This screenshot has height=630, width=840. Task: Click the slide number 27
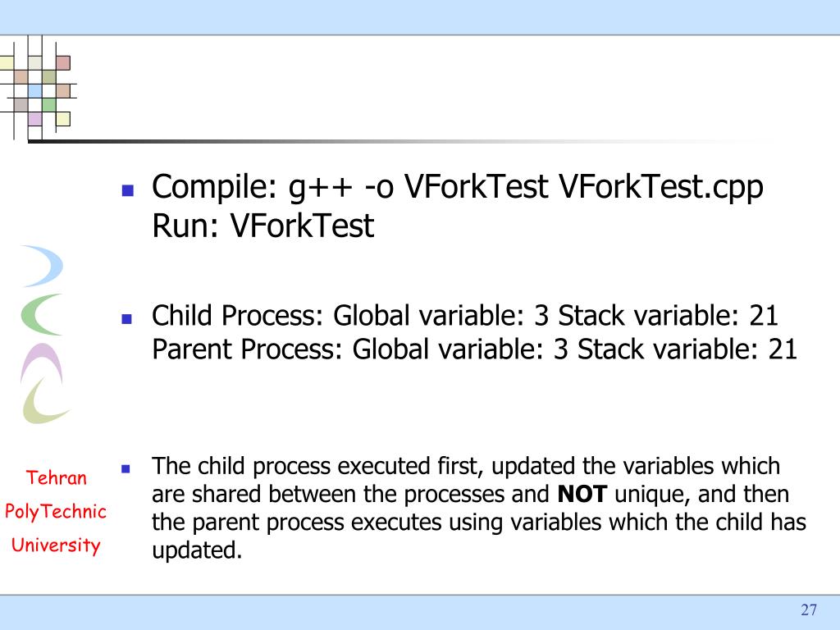pos(809,609)
